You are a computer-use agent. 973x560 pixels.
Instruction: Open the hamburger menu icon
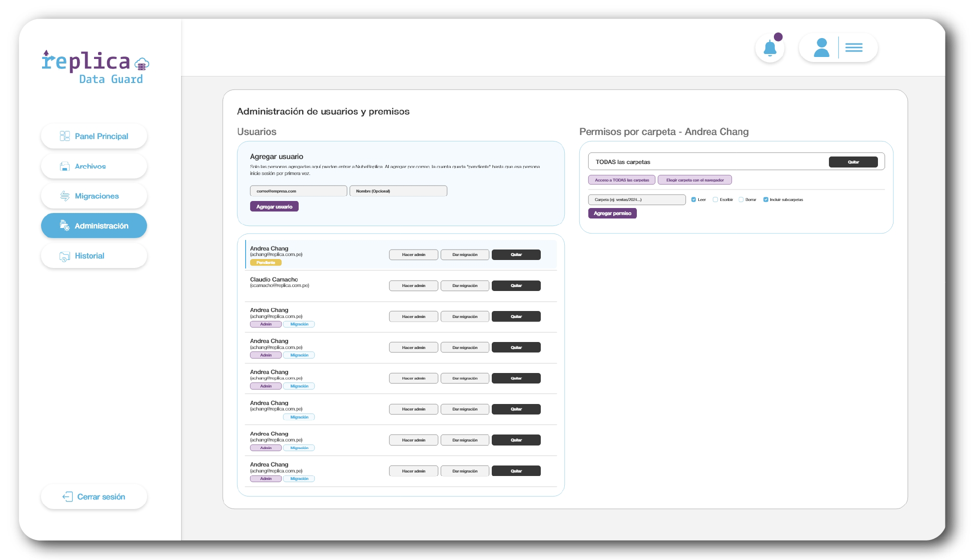coord(854,47)
